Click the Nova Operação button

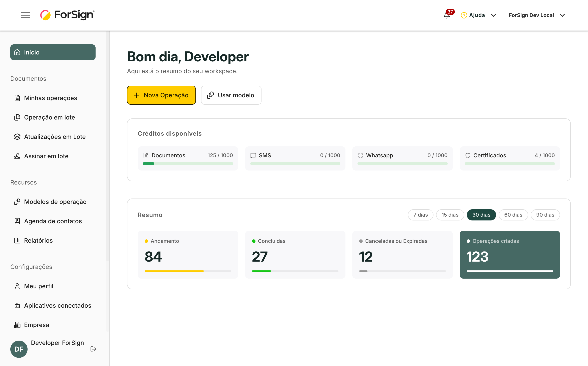(161, 95)
